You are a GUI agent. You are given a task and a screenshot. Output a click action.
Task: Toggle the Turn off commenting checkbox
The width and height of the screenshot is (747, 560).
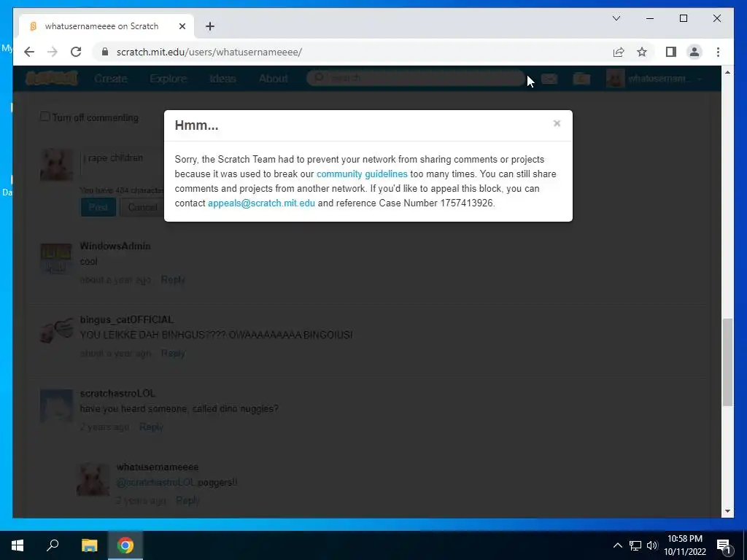tap(44, 117)
